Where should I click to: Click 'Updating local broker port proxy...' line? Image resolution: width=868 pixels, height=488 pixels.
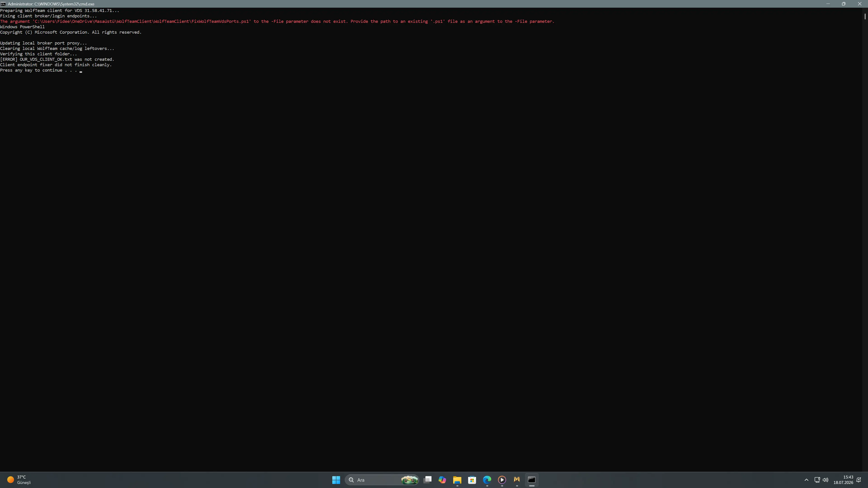pos(43,43)
